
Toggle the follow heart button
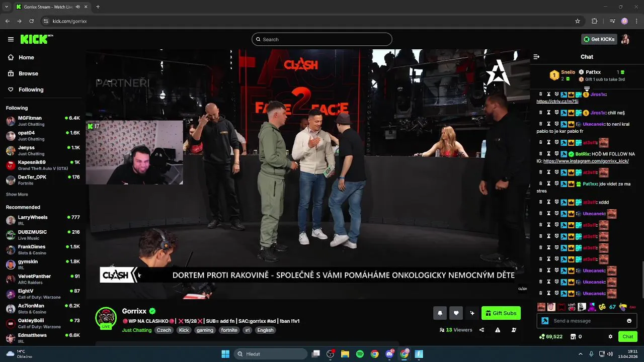tap(456, 313)
